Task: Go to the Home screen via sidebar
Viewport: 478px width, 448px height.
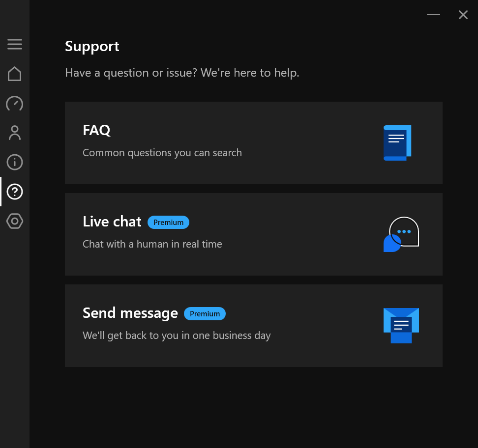Action: [15, 74]
